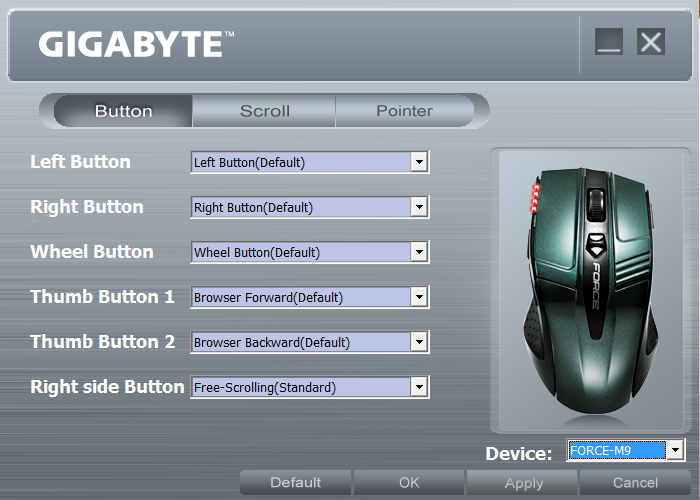
Task: Click the Device: label
Action: [519, 454]
